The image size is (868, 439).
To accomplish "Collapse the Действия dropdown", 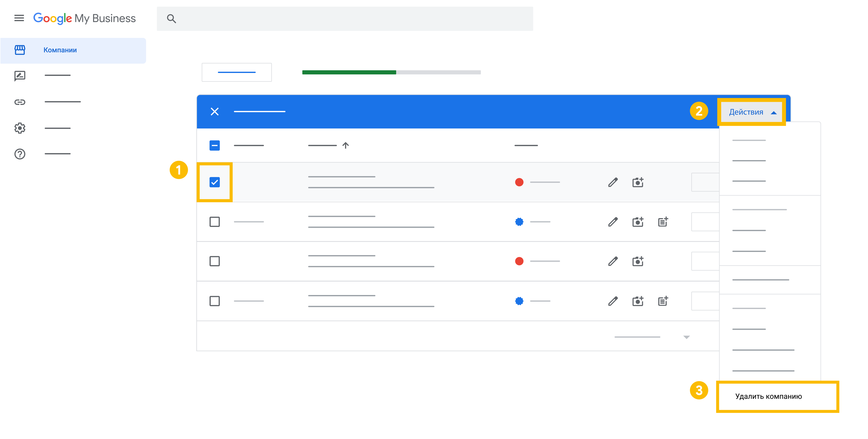I will [752, 112].
